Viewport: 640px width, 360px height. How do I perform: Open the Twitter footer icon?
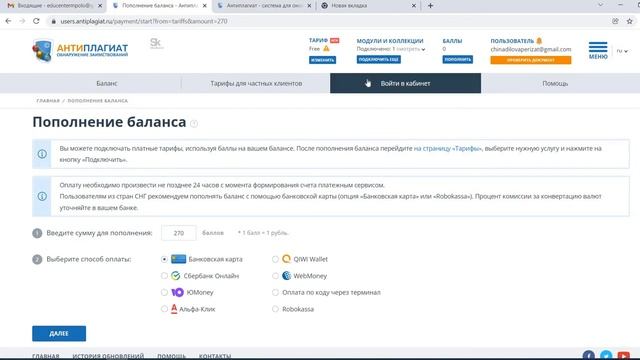(x=606, y=356)
